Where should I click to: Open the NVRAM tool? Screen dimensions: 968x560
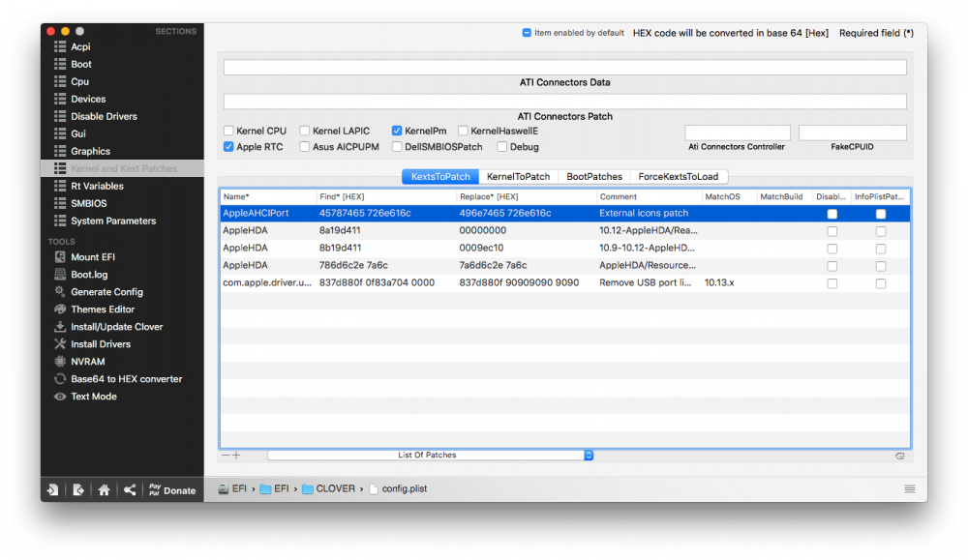coord(88,362)
